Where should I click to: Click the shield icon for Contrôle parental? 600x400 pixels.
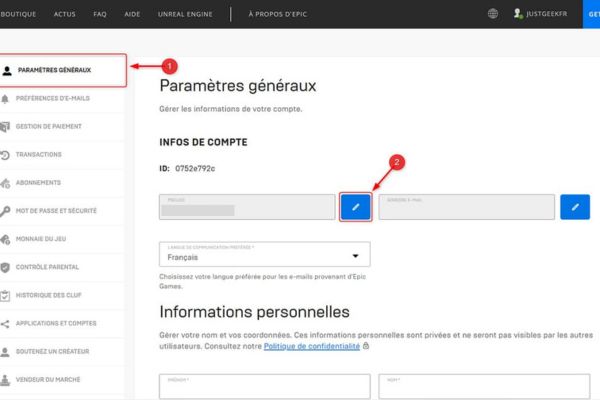(x=5, y=268)
